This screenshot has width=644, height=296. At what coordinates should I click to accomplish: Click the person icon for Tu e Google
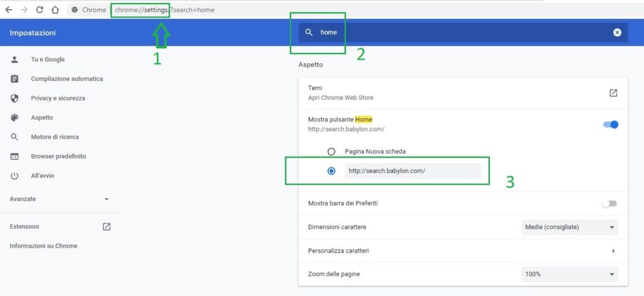click(x=14, y=60)
